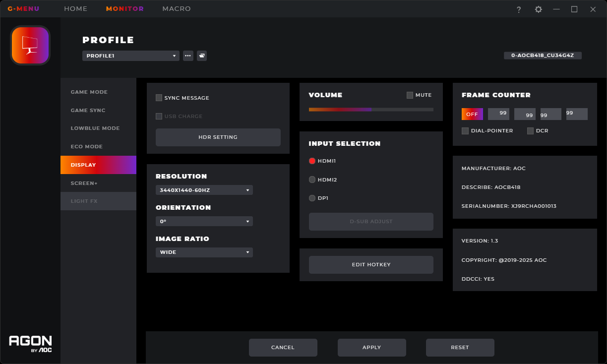Click the Apply button
Screen dimensions: 607x364
(371, 348)
